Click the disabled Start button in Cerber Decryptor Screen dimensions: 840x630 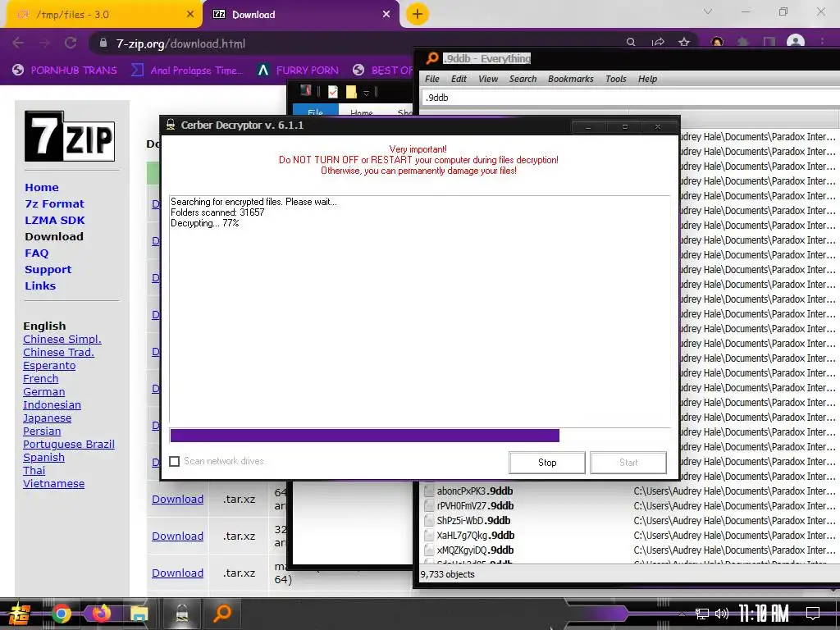[x=628, y=463]
